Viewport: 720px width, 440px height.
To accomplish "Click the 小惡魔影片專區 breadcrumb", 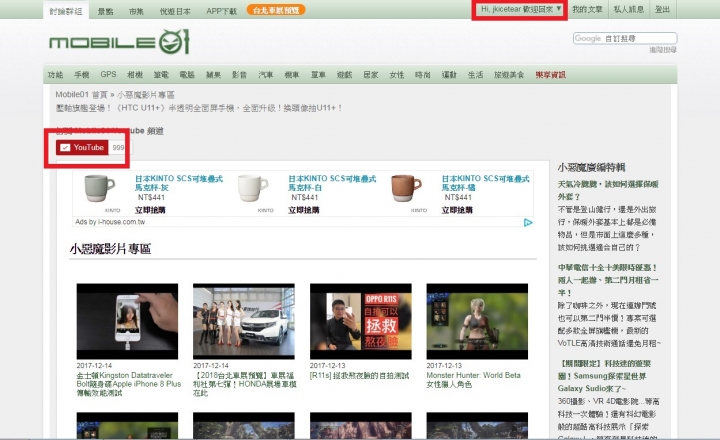I will pos(146,95).
